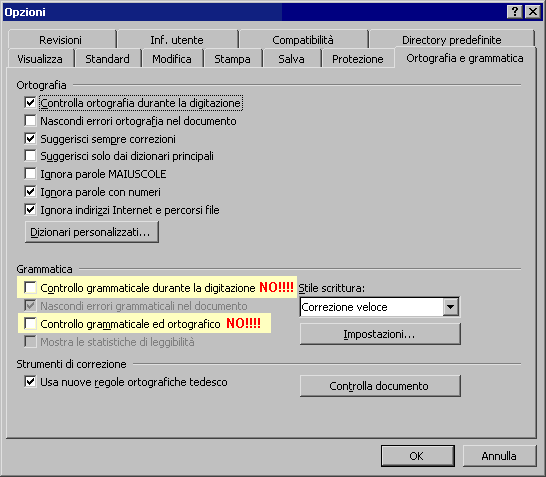Viewport: 546px width, 477px height.
Task: Enable Nascondi errori ortografia nel documento
Action: click(x=30, y=121)
